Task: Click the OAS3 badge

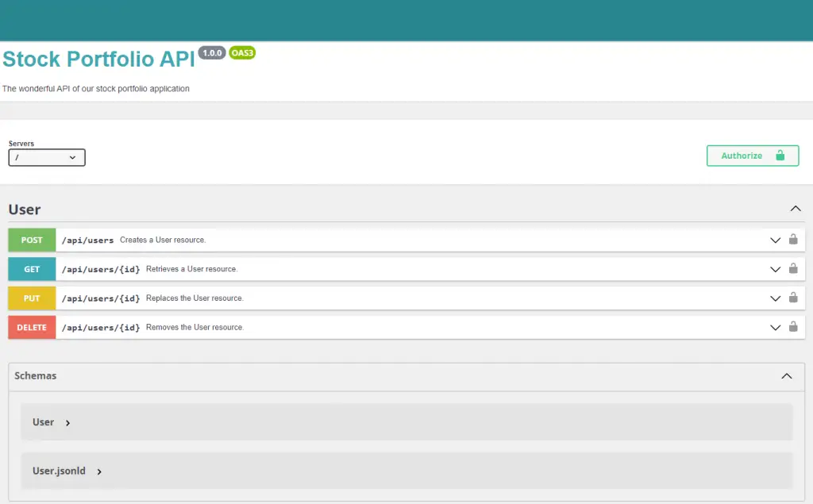Action: coord(242,53)
